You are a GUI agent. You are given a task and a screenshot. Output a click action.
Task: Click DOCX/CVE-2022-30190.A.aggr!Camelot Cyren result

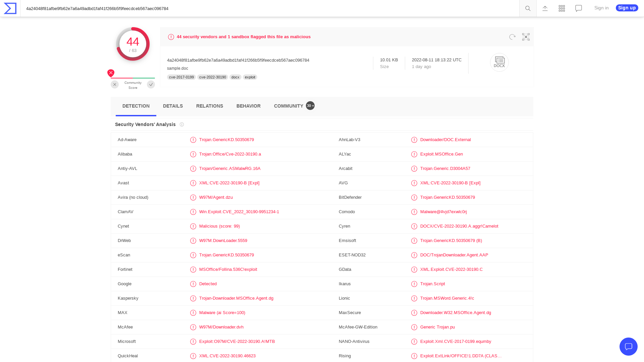coord(459,226)
